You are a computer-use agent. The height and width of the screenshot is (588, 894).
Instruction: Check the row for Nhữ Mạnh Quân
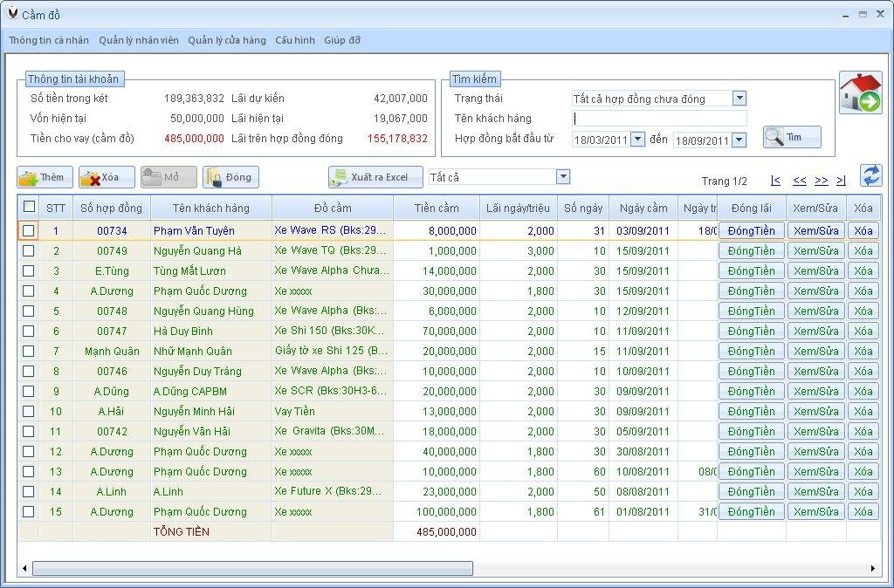click(x=29, y=351)
